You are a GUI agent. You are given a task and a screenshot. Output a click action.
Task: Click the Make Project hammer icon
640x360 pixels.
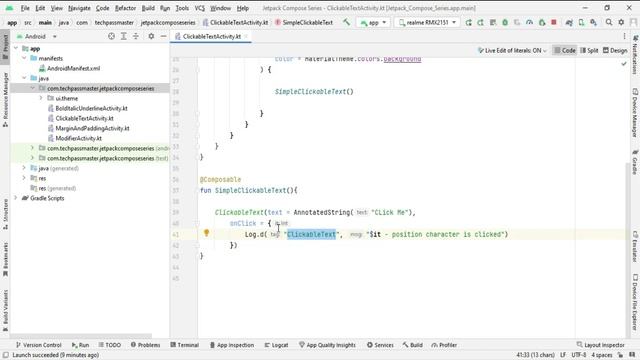point(346,22)
